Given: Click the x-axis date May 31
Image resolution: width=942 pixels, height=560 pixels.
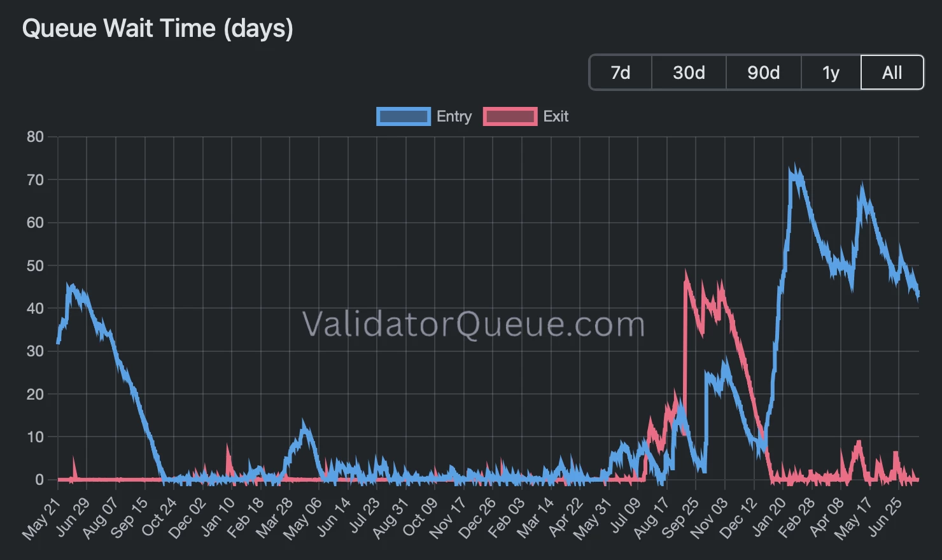Looking at the screenshot, I should coord(593,519).
